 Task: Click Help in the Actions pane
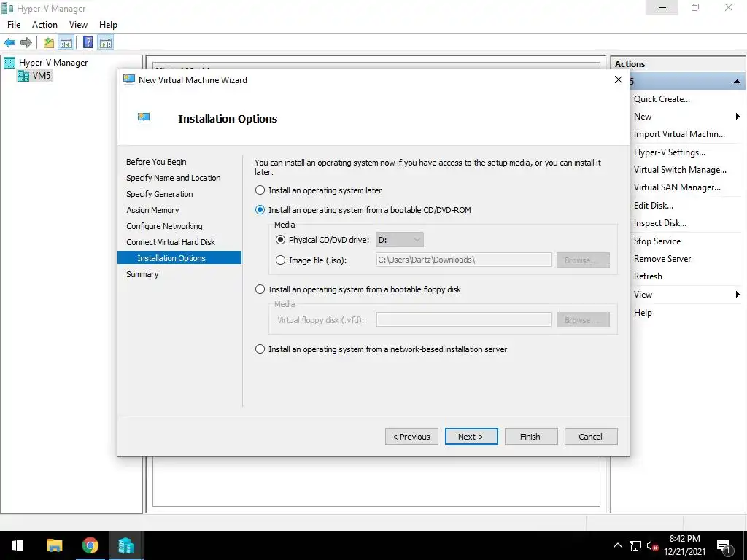point(643,313)
